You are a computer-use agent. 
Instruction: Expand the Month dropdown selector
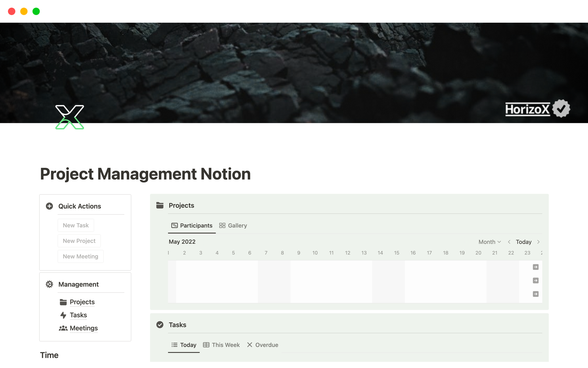click(x=490, y=242)
